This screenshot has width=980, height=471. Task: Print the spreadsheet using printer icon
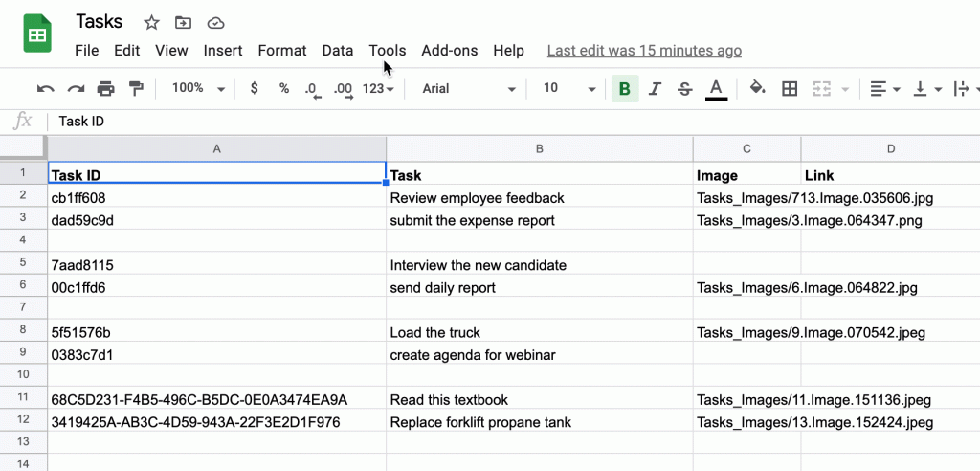click(x=105, y=89)
